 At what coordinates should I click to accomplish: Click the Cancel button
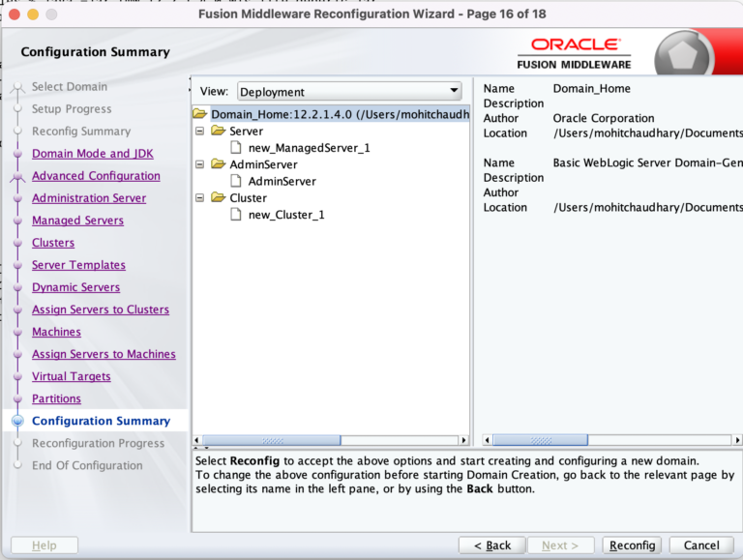[701, 545]
